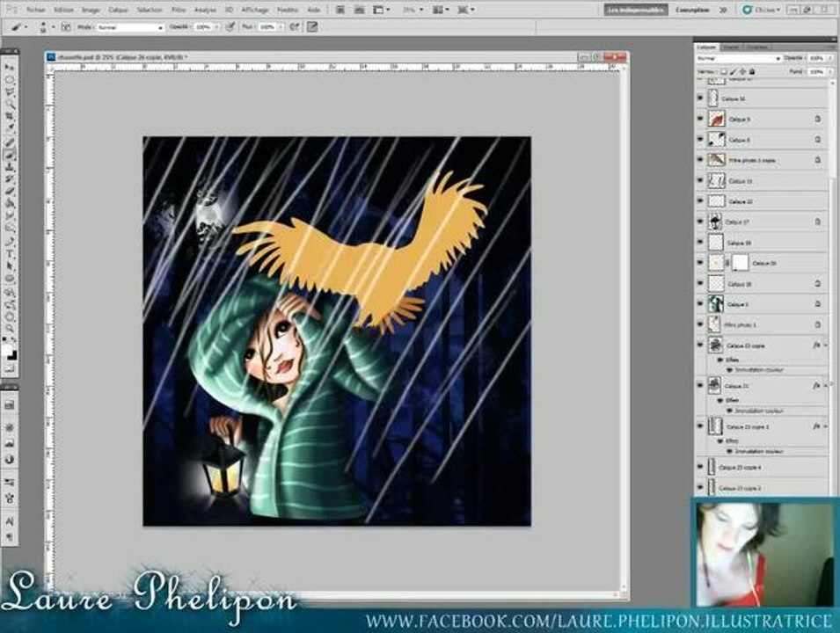
Task: Hide the Calque 9 layer
Action: point(700,119)
